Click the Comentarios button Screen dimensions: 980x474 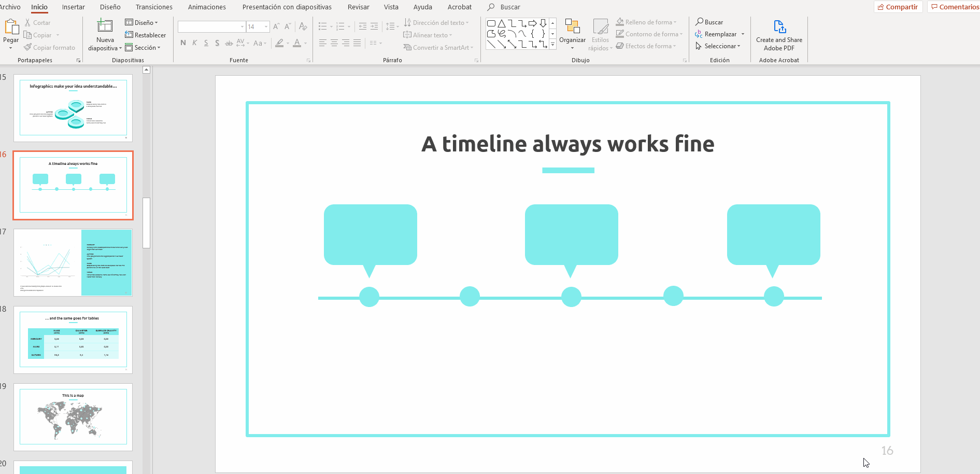pos(955,7)
